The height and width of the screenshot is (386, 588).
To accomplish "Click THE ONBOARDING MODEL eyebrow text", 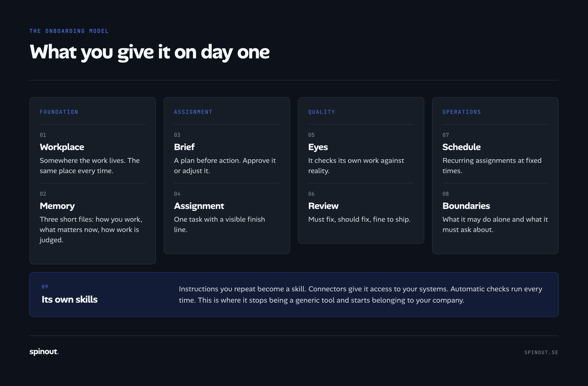I will pyautogui.click(x=69, y=31).
